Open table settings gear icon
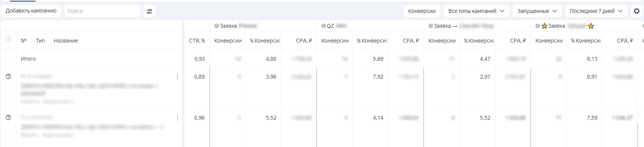644x147 pixels. (x=637, y=11)
